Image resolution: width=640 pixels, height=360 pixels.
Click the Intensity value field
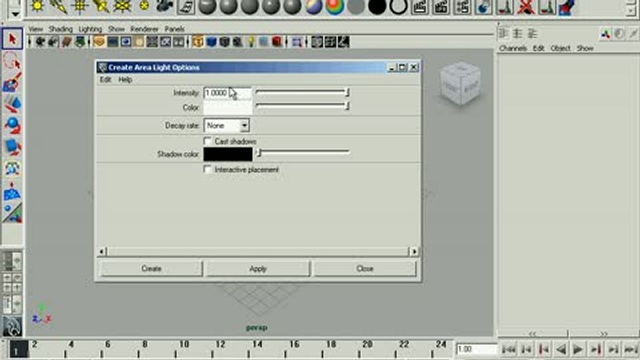coord(227,93)
